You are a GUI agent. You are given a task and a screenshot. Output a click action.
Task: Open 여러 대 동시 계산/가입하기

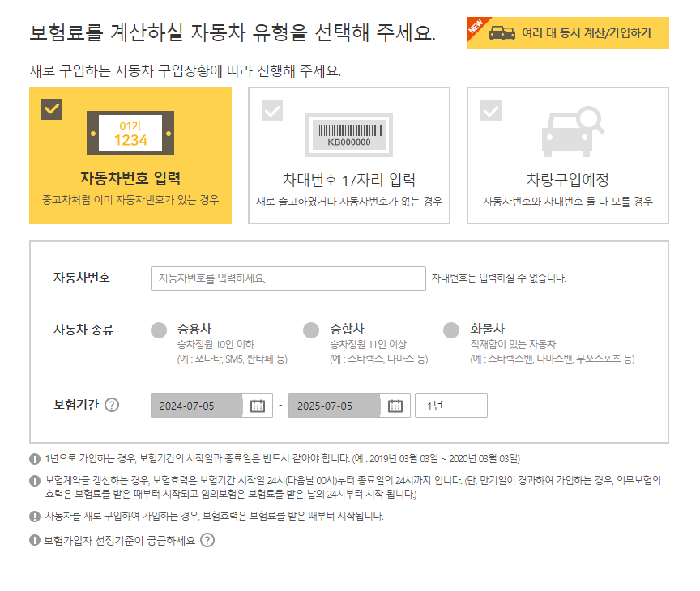click(581, 32)
